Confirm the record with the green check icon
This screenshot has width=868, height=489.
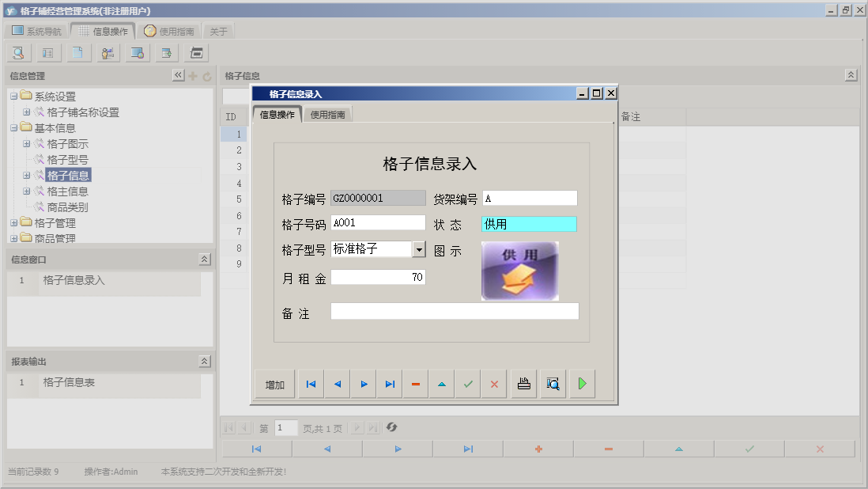click(467, 384)
